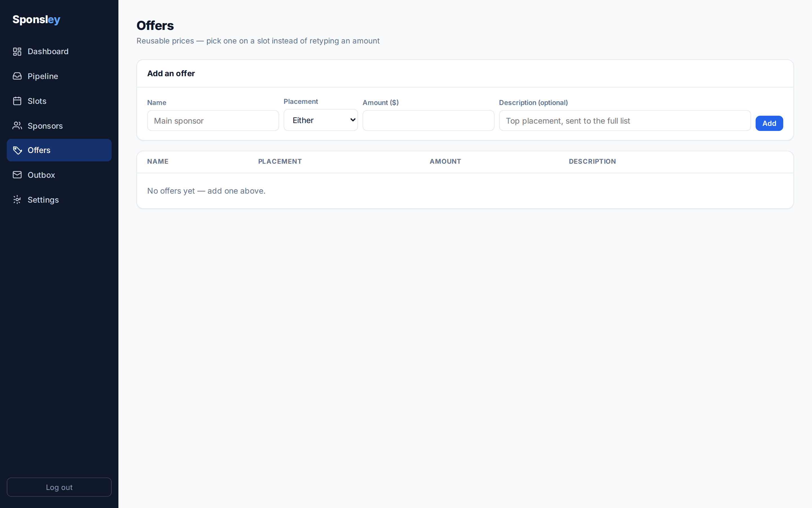Click the Pipeline inbox icon
The height and width of the screenshot is (508, 812).
[x=17, y=76]
